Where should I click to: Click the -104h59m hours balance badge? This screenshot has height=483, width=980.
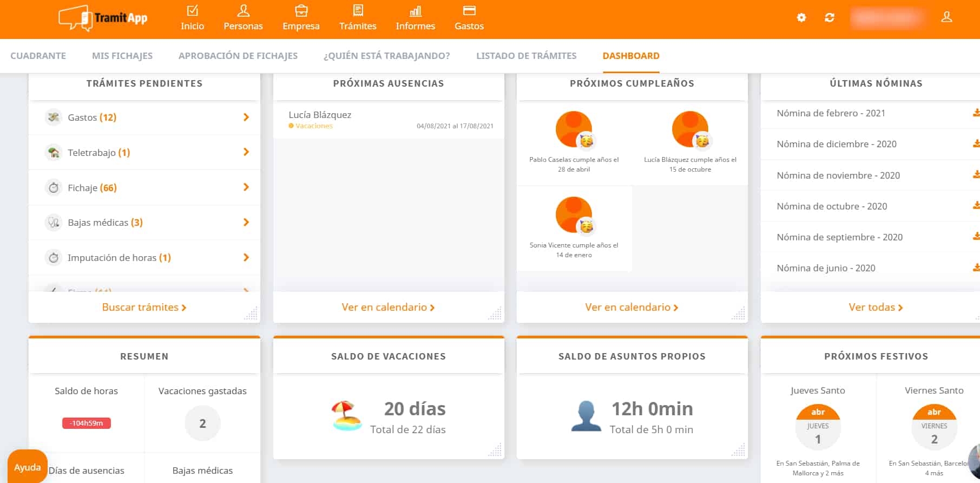tap(87, 423)
